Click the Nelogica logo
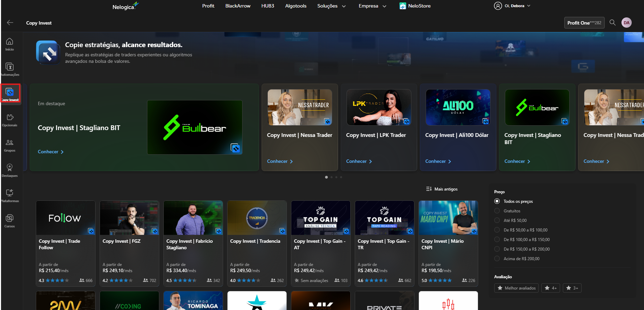This screenshot has width=644, height=310. [126, 6]
